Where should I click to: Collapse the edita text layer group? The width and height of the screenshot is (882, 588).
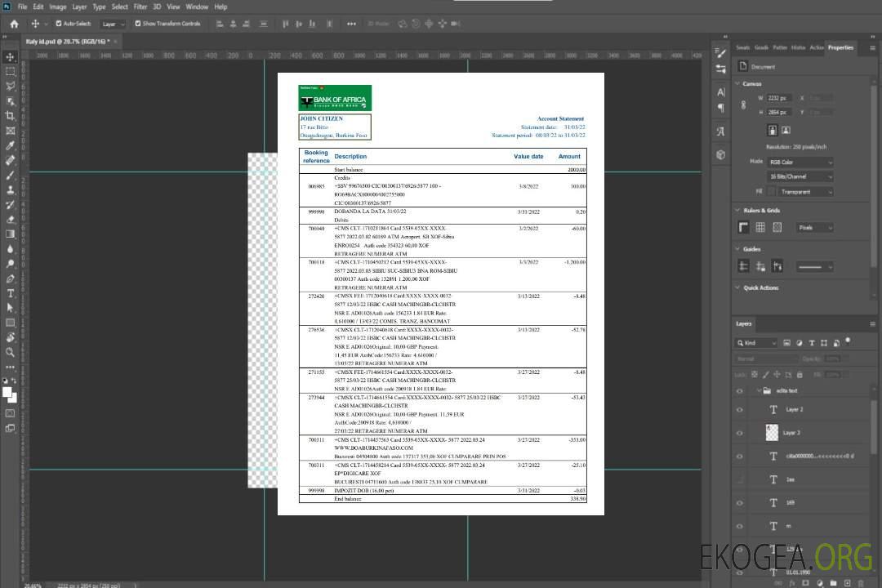point(755,391)
